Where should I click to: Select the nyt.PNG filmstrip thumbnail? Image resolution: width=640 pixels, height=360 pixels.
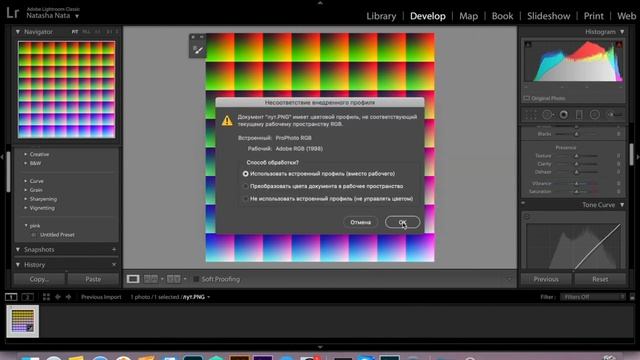[23, 321]
